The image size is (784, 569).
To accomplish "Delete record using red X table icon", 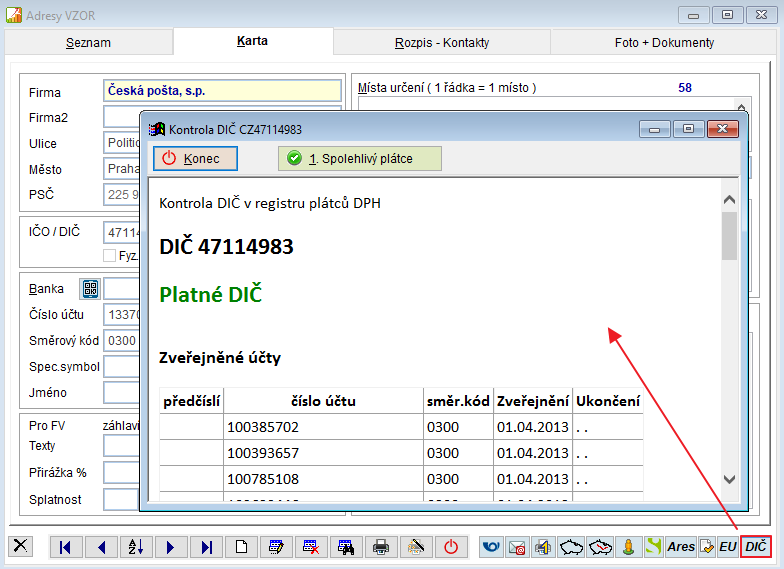I will (x=311, y=547).
